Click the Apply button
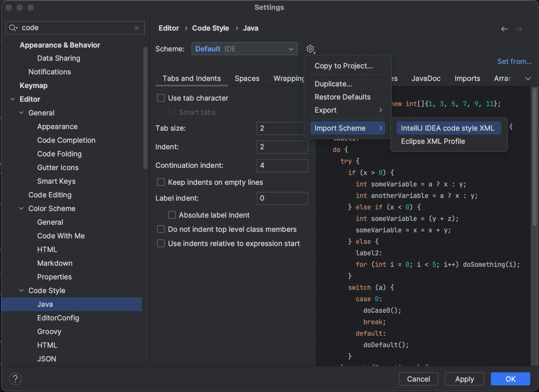The image size is (539, 392). 464,379
